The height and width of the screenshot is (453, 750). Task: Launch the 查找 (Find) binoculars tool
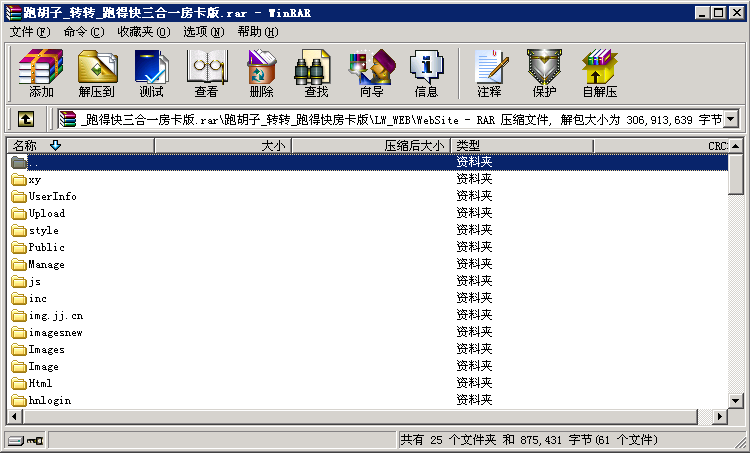tap(316, 73)
